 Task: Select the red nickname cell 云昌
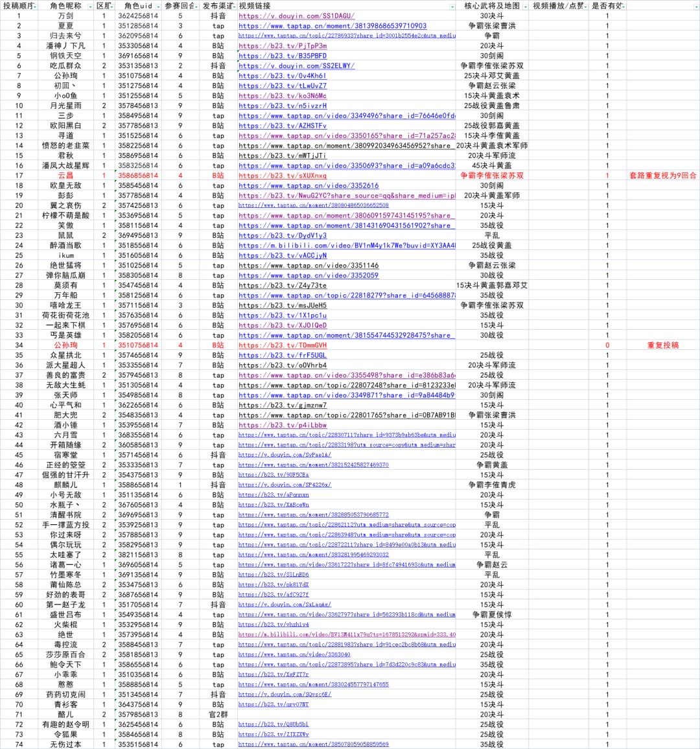(x=65, y=176)
